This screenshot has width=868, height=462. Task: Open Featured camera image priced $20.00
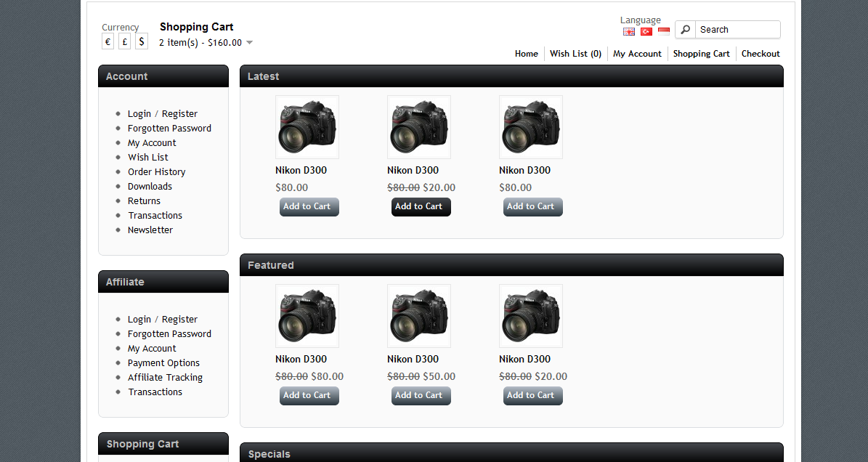point(531,316)
